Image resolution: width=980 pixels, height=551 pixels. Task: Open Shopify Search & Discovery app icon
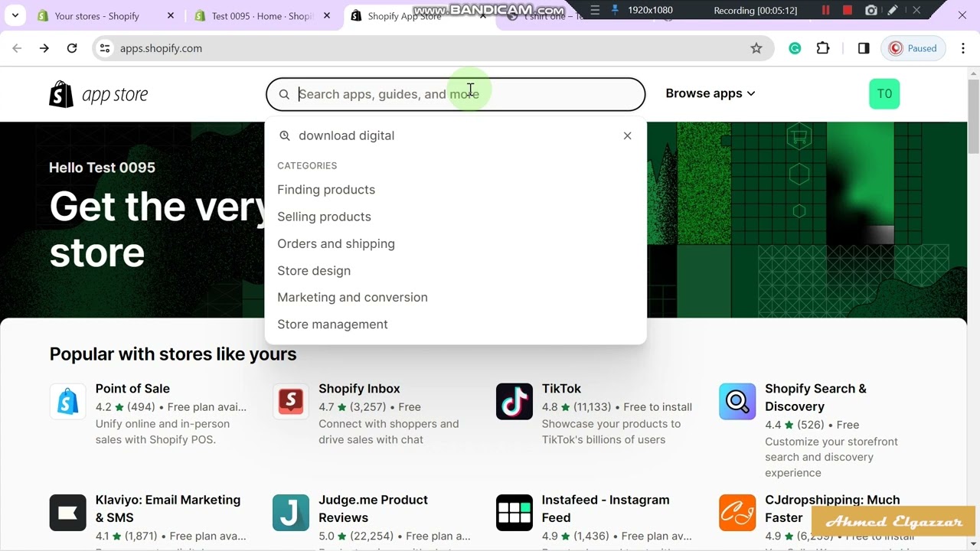coord(737,402)
